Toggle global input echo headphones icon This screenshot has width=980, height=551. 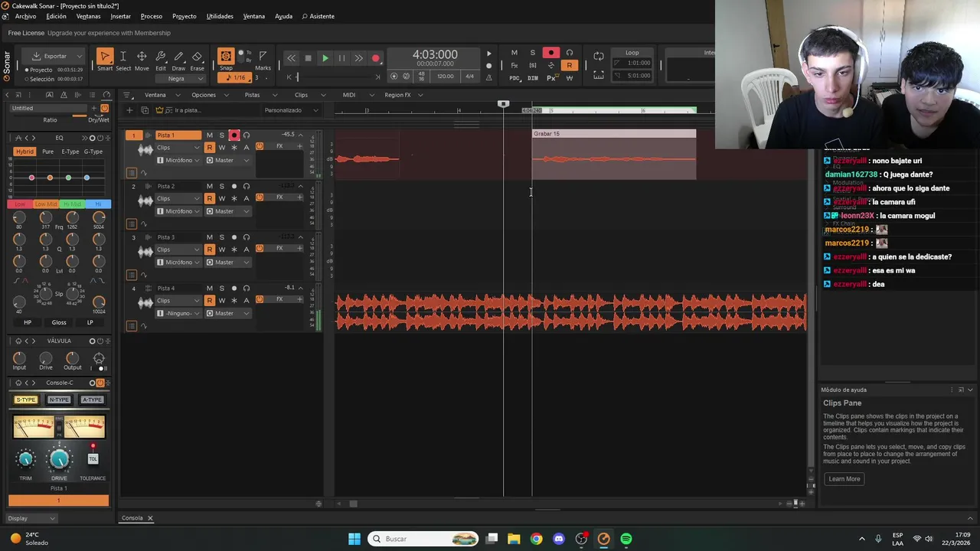(570, 53)
